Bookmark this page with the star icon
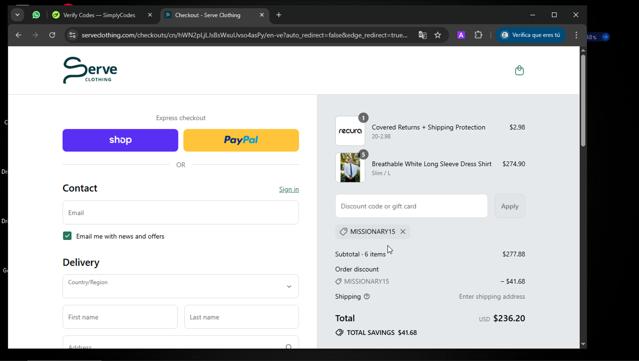This screenshot has height=361, width=639. tap(438, 35)
